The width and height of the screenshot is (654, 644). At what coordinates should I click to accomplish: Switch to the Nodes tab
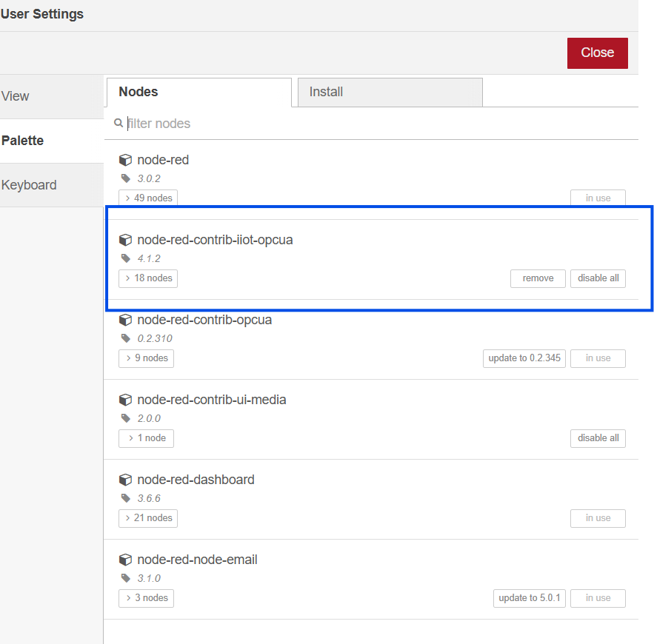199,92
